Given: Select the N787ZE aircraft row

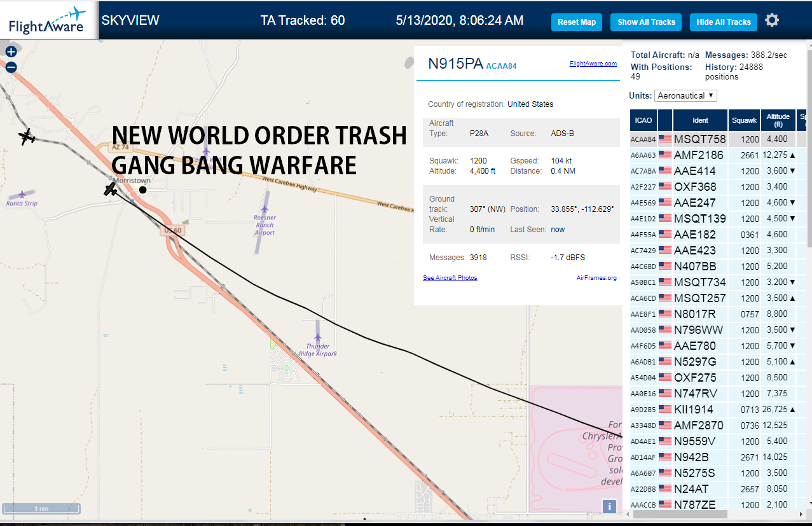Looking at the screenshot, I should pyautogui.click(x=718, y=504).
